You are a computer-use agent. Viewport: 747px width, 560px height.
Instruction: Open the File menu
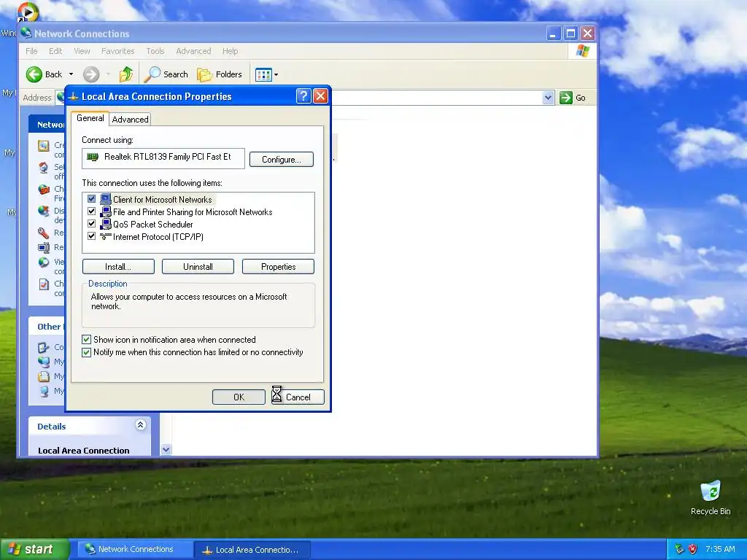31,51
